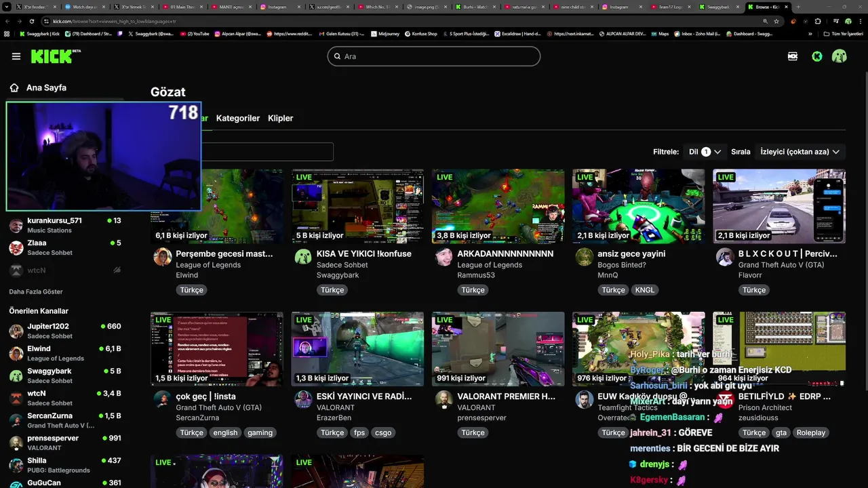The height and width of the screenshot is (488, 868).
Task: Open the Bogos Binted? category link
Action: [x=623, y=265]
